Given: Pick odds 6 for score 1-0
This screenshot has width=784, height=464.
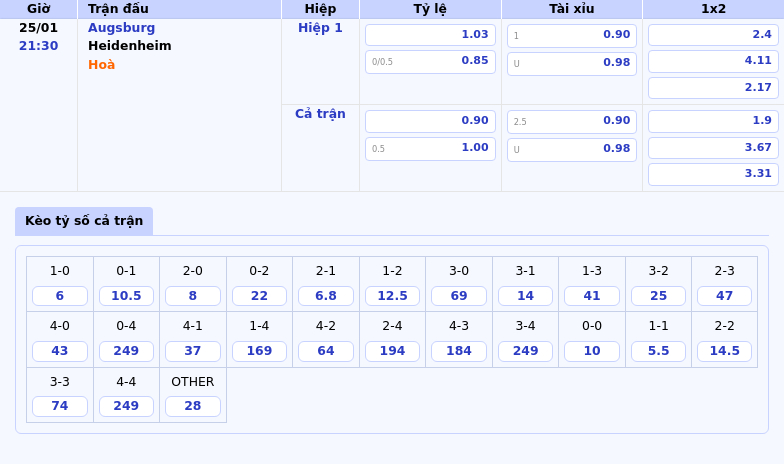Looking at the screenshot, I should point(60,296).
